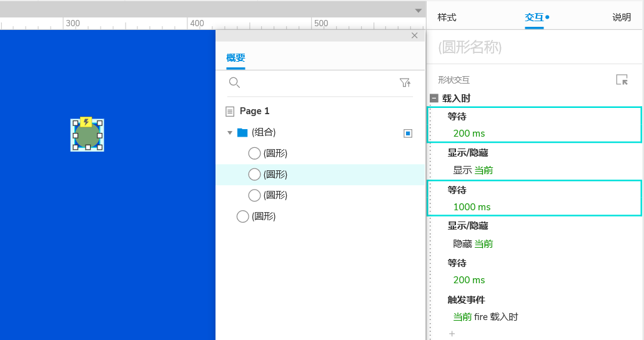644x340 pixels.
Task: Edit the 1000 ms wait value
Action: 472,207
